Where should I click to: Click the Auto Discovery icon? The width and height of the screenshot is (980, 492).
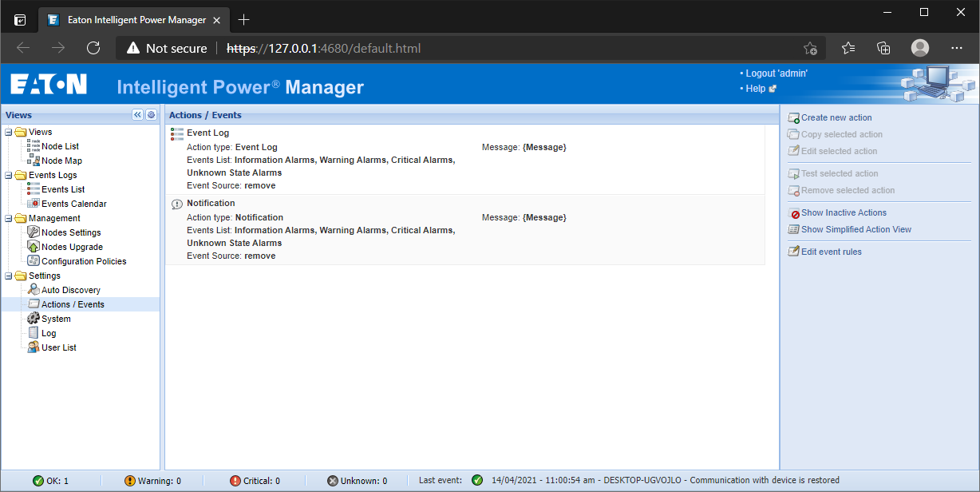pyautogui.click(x=34, y=290)
